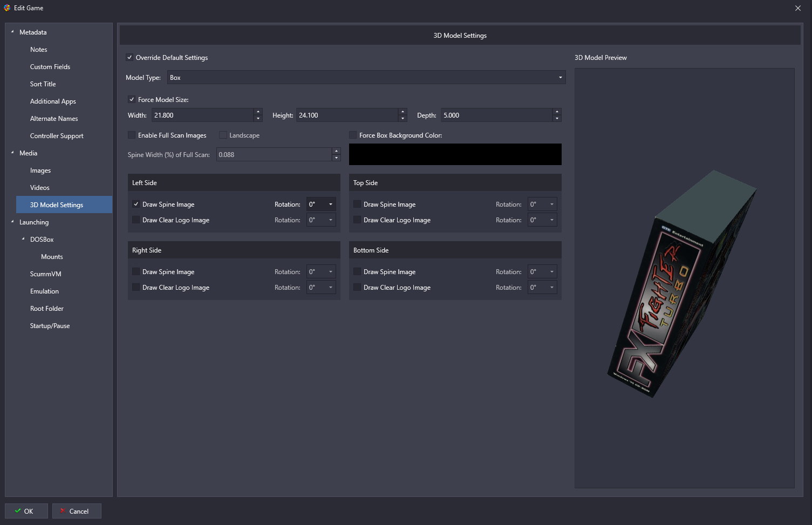Check Top Side Draw Clear Logo Image
This screenshot has height=525, width=812.
[x=357, y=220]
